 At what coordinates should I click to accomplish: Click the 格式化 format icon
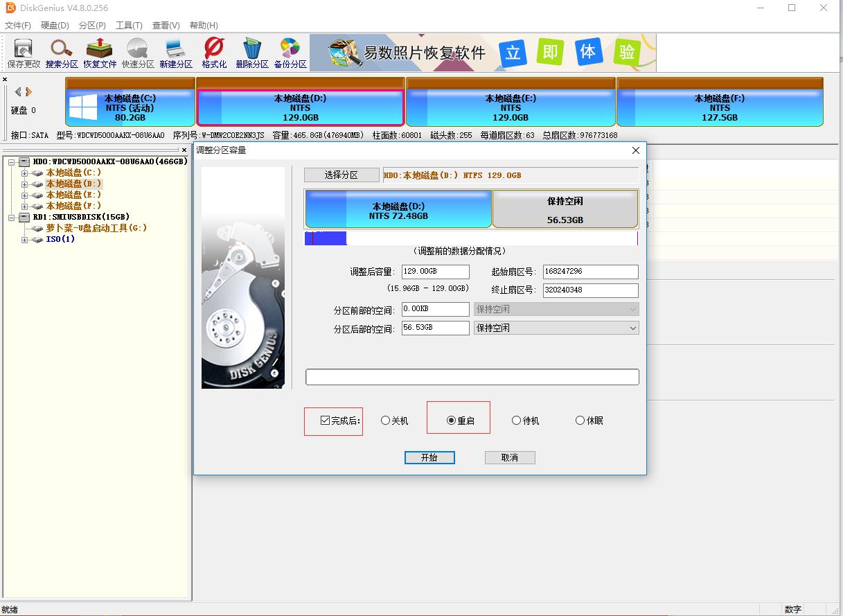coord(213,52)
